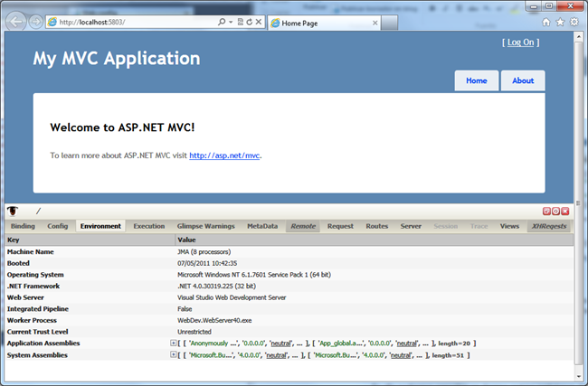The height and width of the screenshot is (386, 588).
Task: Open the Glimpse Warnings tab
Action: pyautogui.click(x=205, y=226)
